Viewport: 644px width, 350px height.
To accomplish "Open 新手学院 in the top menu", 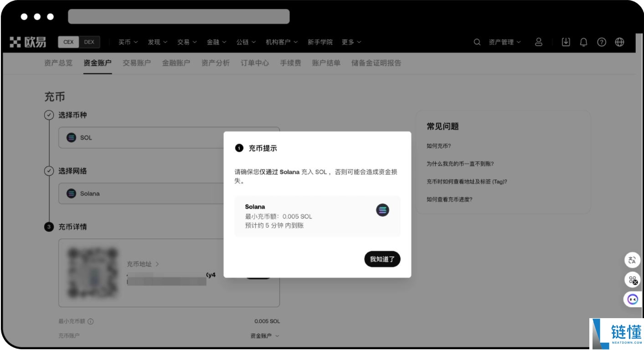I will (320, 42).
